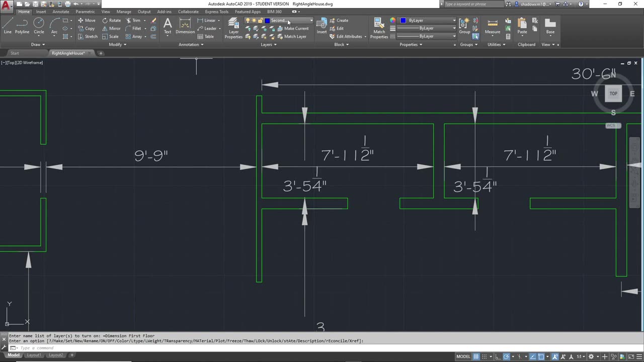Click the Linear dimension tool
The image size is (644, 362).
coord(206,21)
